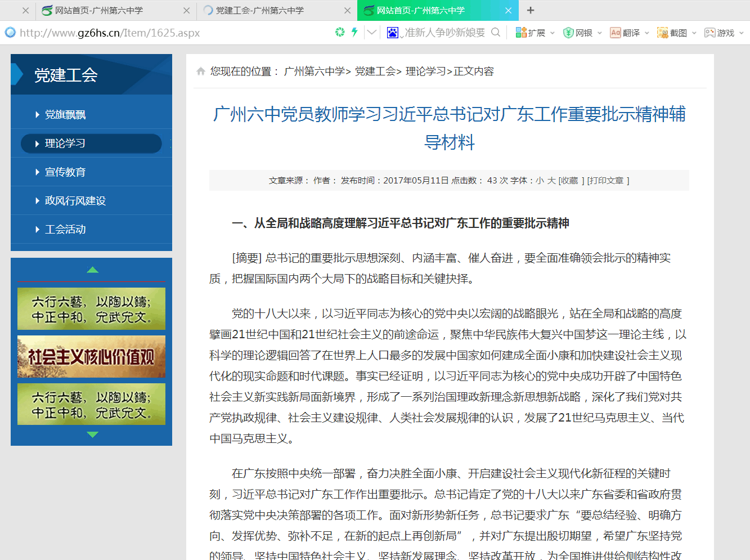The width and height of the screenshot is (750, 560).
Task: Click the 扩展 extensions icon
Action: [x=521, y=33]
